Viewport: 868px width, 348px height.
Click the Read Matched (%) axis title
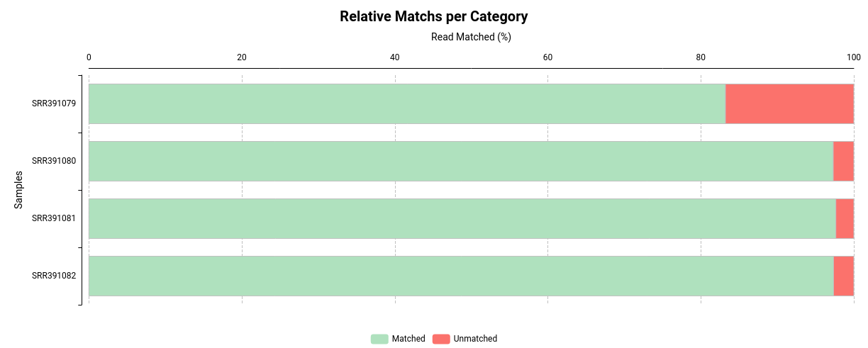point(471,37)
